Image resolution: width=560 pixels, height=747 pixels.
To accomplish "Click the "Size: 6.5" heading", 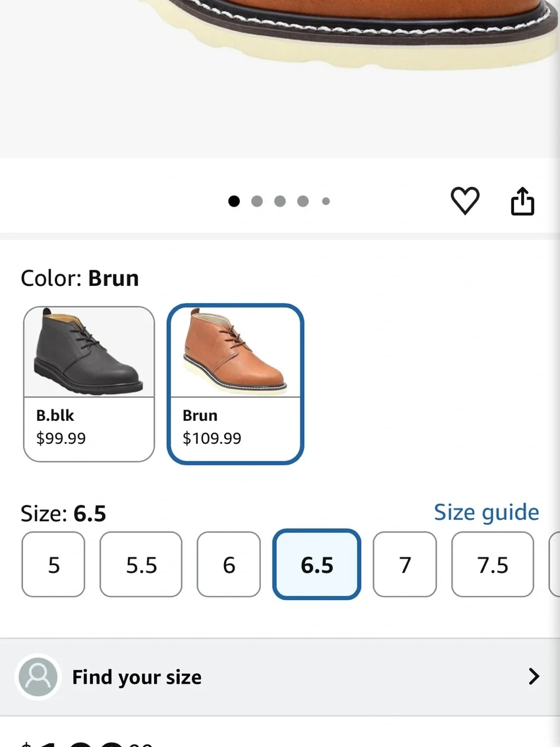I will [x=63, y=514].
